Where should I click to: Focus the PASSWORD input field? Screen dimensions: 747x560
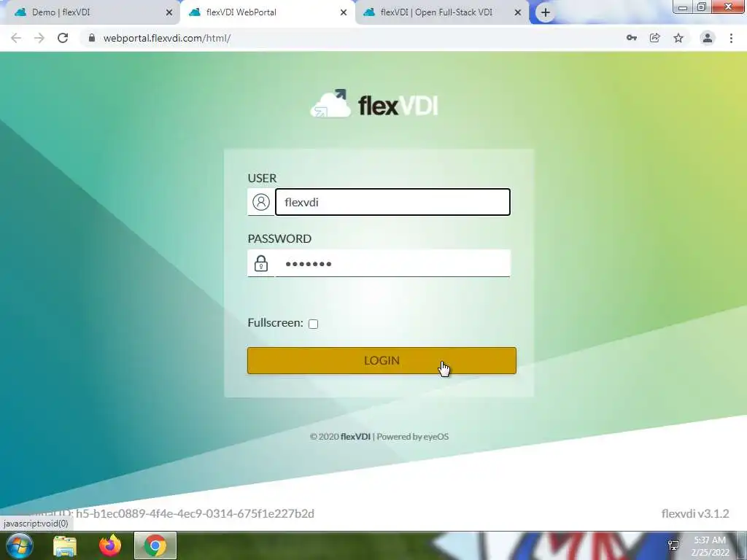392,263
